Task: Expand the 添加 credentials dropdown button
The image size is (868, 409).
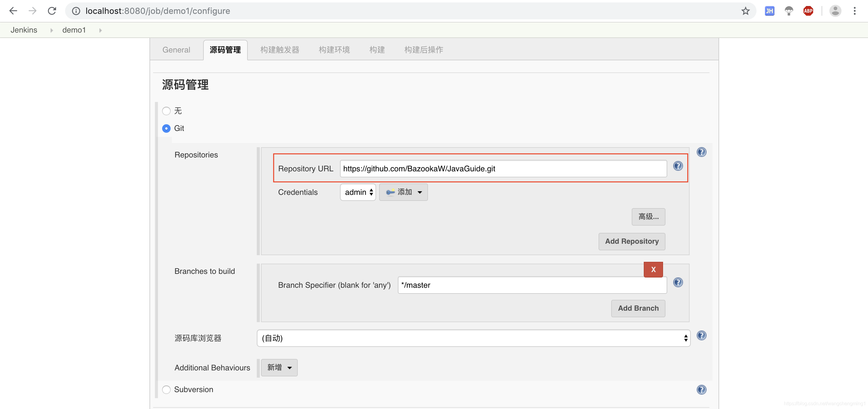Action: tap(403, 192)
